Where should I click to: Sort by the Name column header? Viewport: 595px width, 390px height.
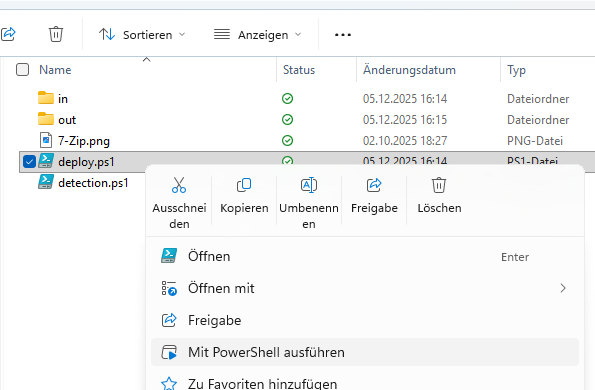[x=55, y=70]
